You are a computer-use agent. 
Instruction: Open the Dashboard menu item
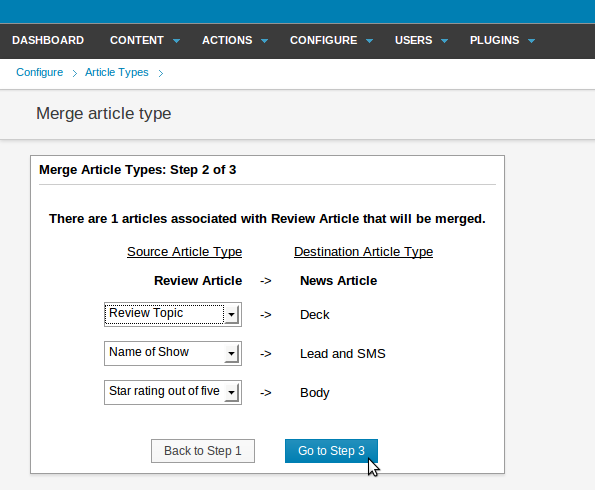click(48, 40)
